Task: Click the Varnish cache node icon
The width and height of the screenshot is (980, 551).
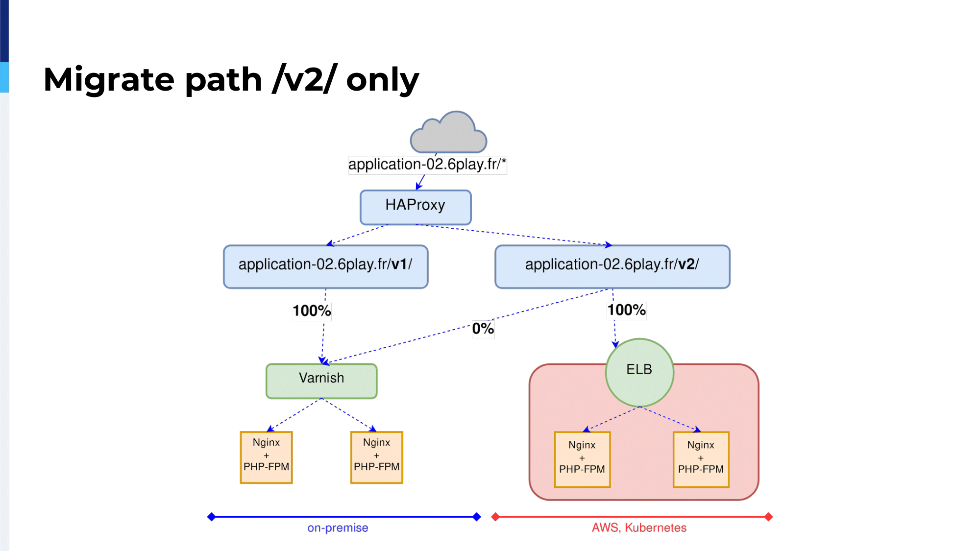Action: 321,378
